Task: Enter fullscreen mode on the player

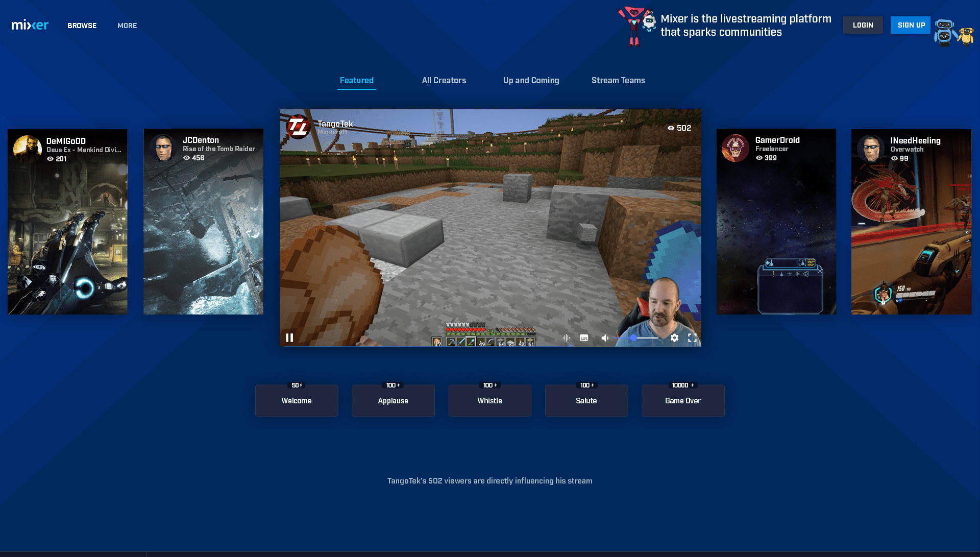Action: tap(692, 337)
